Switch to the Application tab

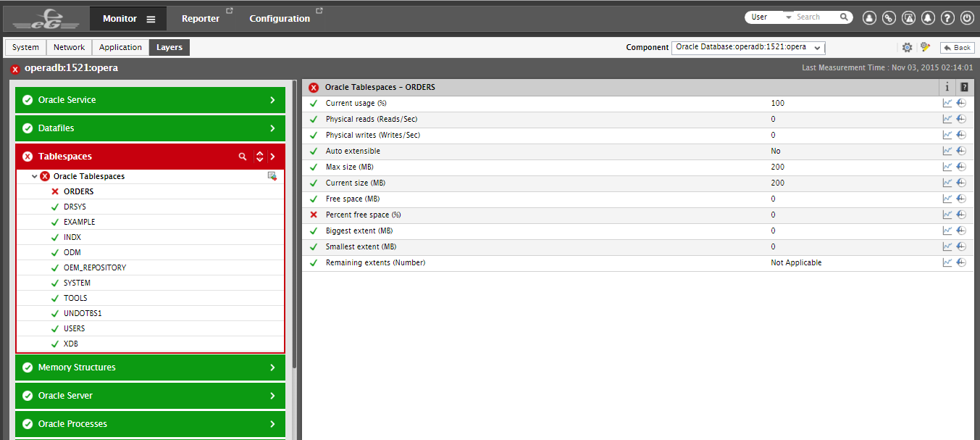(120, 47)
